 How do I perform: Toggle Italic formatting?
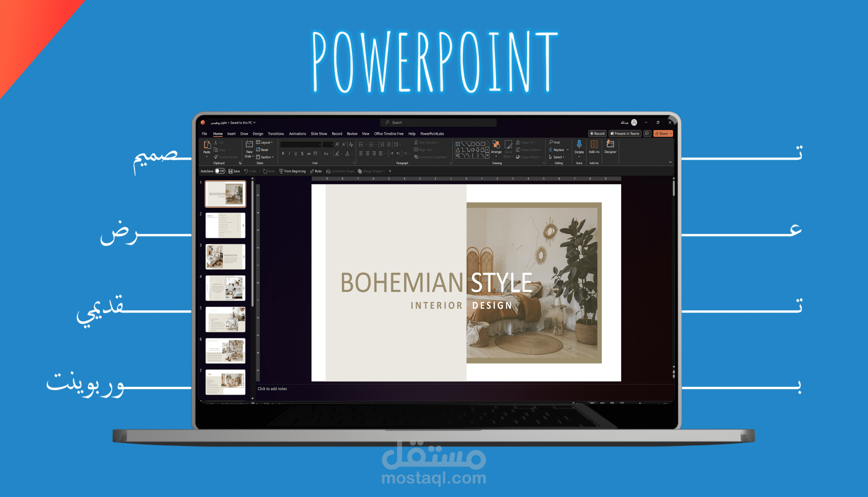point(289,153)
